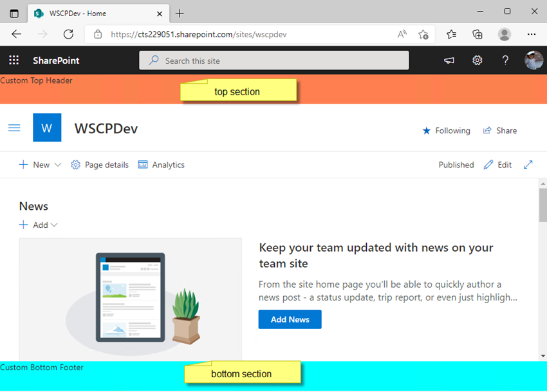Open Analytics from the command bar
The width and height of the screenshot is (547, 392).
(161, 165)
